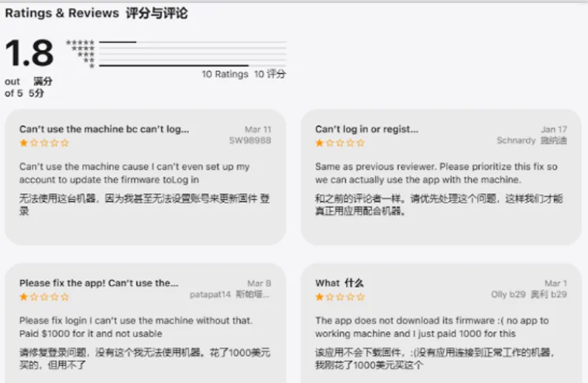Open review titled What
The height and width of the screenshot is (383, 588).
339,283
